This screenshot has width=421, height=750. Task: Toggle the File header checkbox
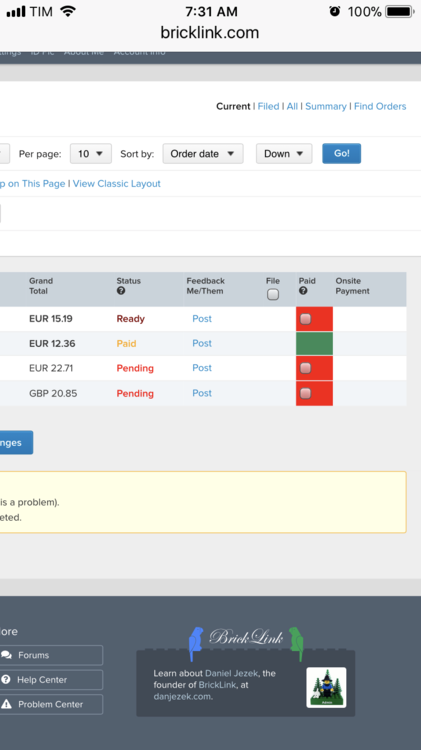(273, 295)
